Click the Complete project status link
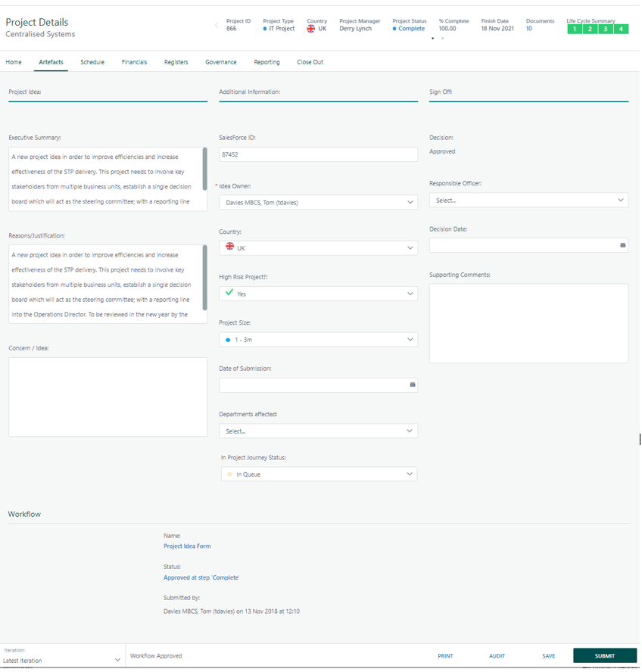642x672 pixels. [411, 29]
